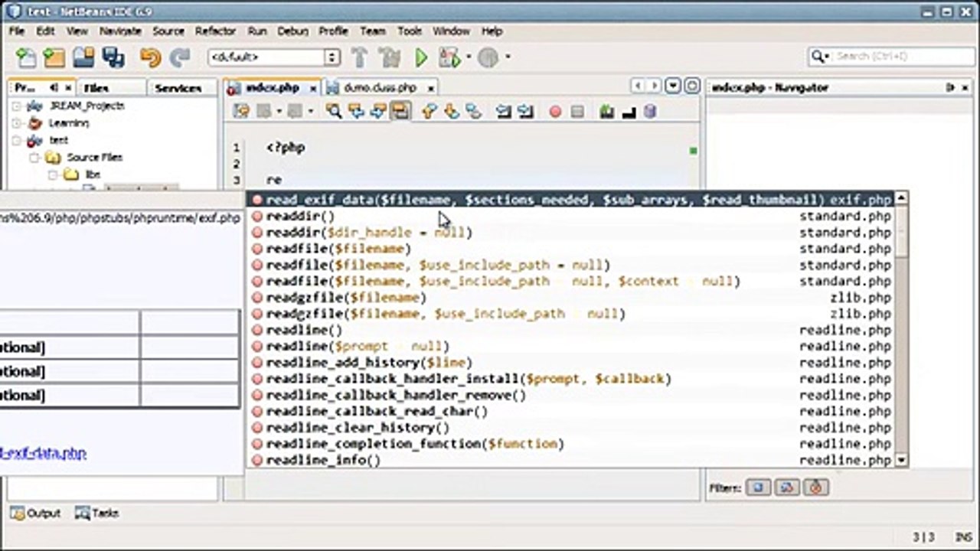Open the <default> configuration dropdown
The image size is (980, 551).
coord(332,57)
